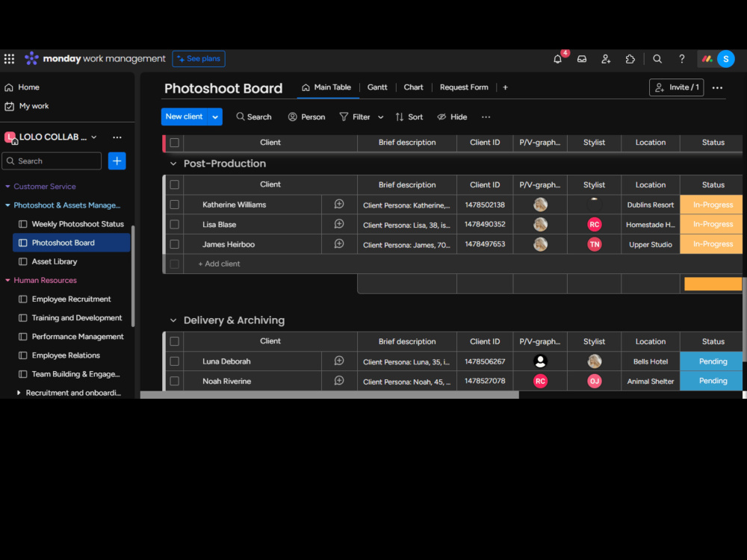This screenshot has width=747, height=560.
Task: Click the magnifier search everything icon
Action: tap(657, 59)
